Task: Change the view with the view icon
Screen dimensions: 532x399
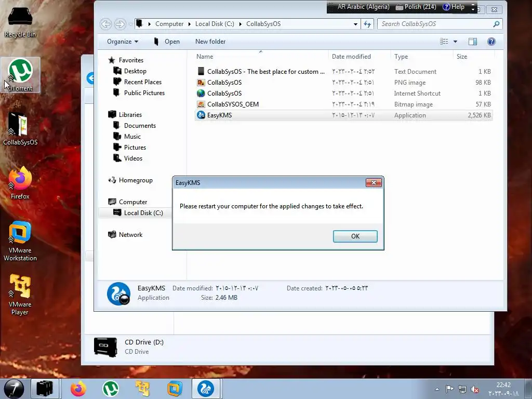Action: pos(444,42)
